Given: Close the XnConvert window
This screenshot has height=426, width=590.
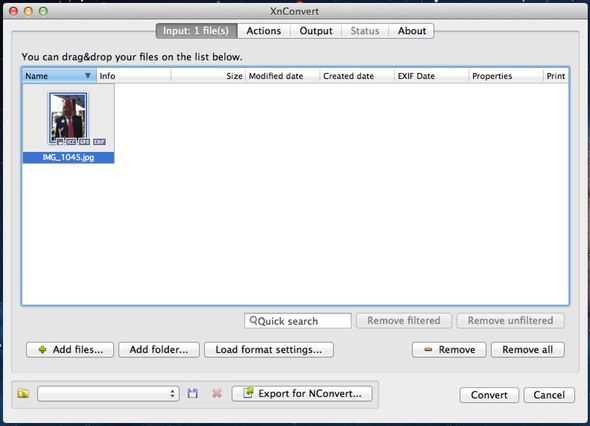Looking at the screenshot, I should pos(14,11).
